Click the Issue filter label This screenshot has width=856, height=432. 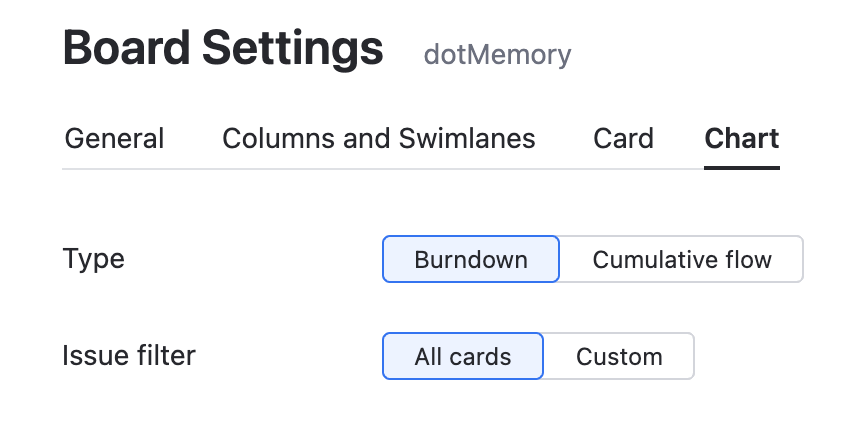pos(129,355)
